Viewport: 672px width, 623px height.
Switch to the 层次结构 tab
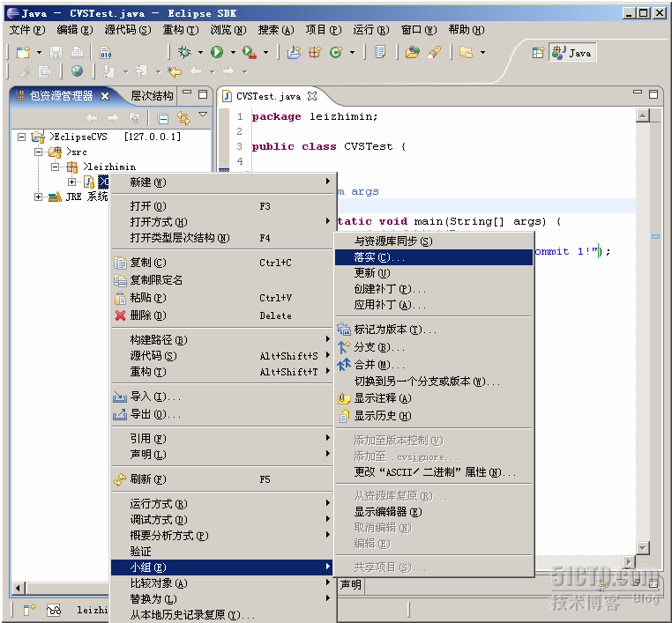pyautogui.click(x=152, y=96)
